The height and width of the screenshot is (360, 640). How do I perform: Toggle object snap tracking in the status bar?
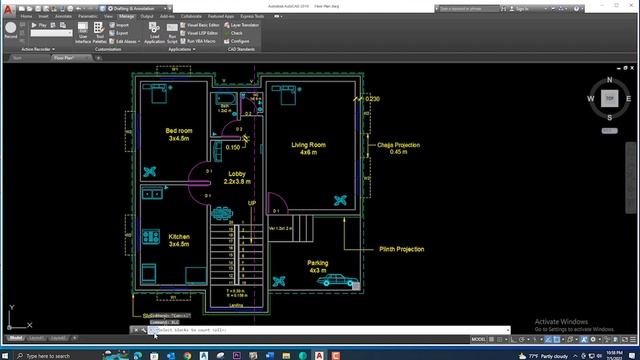[548, 340]
